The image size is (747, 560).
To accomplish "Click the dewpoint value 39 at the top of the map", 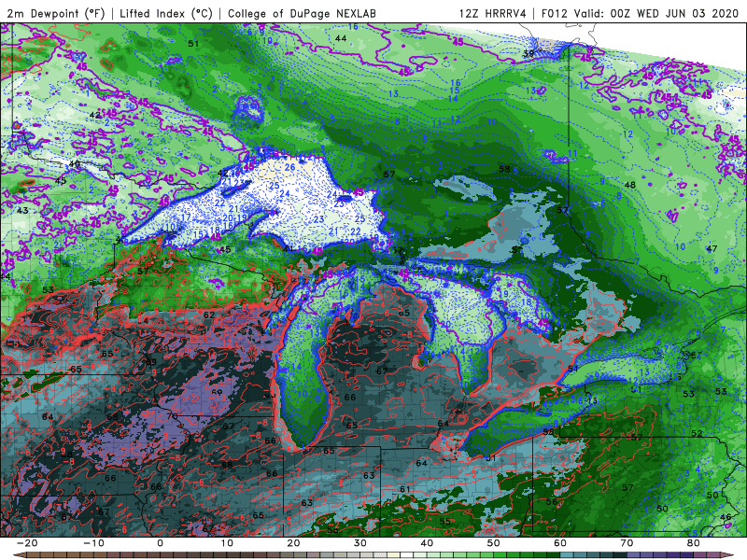I will pos(528,53).
